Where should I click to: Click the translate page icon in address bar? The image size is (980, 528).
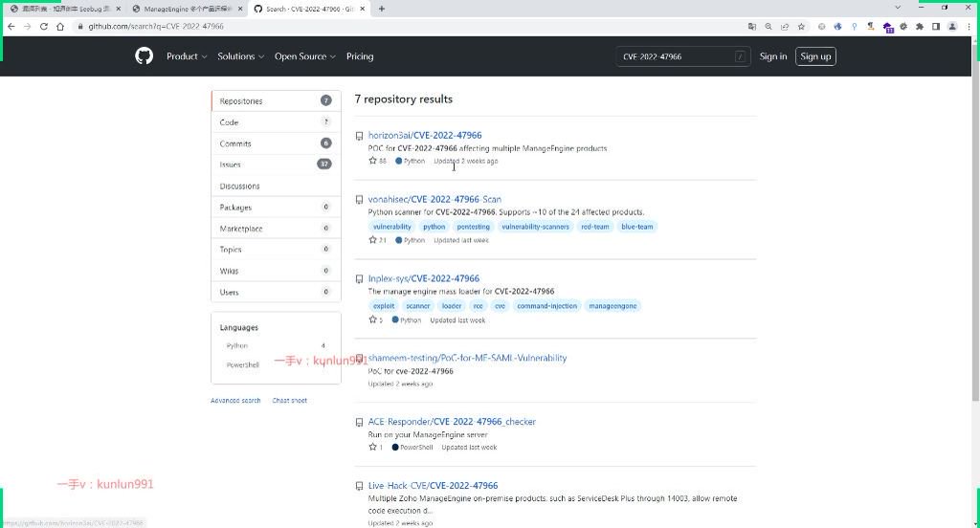tap(752, 26)
